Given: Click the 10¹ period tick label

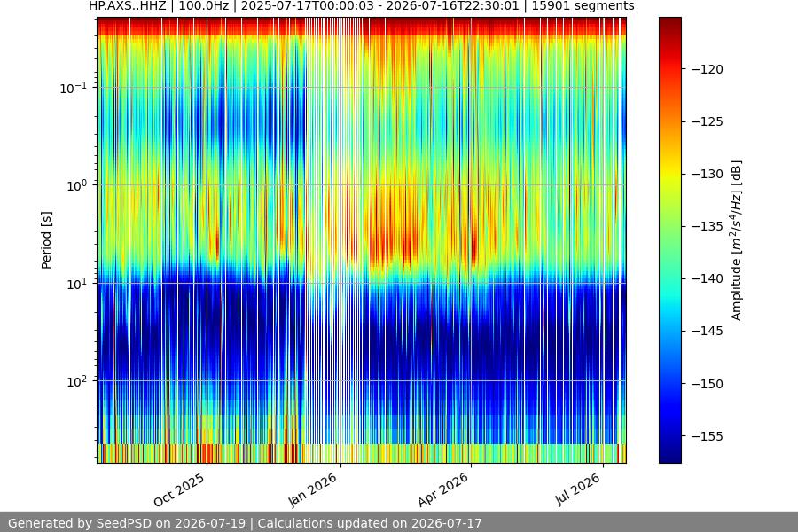Looking at the screenshot, I should tap(77, 284).
